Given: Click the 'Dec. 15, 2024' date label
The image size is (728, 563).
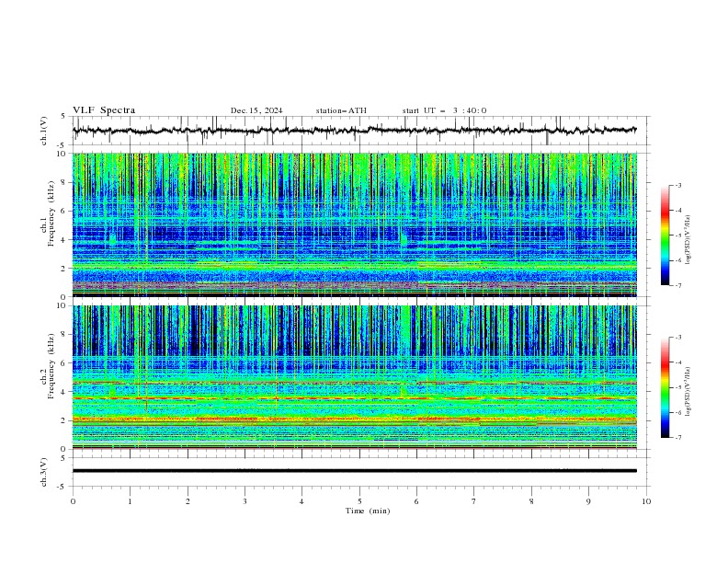Looking at the screenshot, I should 256,110.
